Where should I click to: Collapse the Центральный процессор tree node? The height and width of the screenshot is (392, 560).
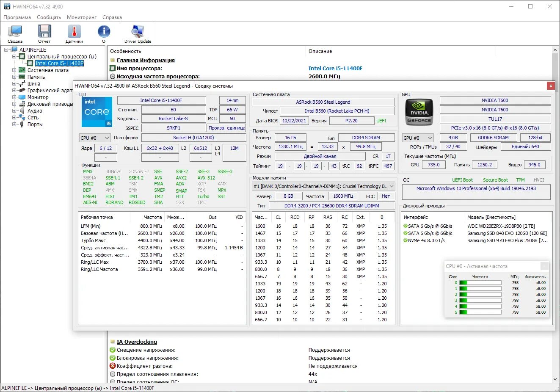tap(14, 57)
